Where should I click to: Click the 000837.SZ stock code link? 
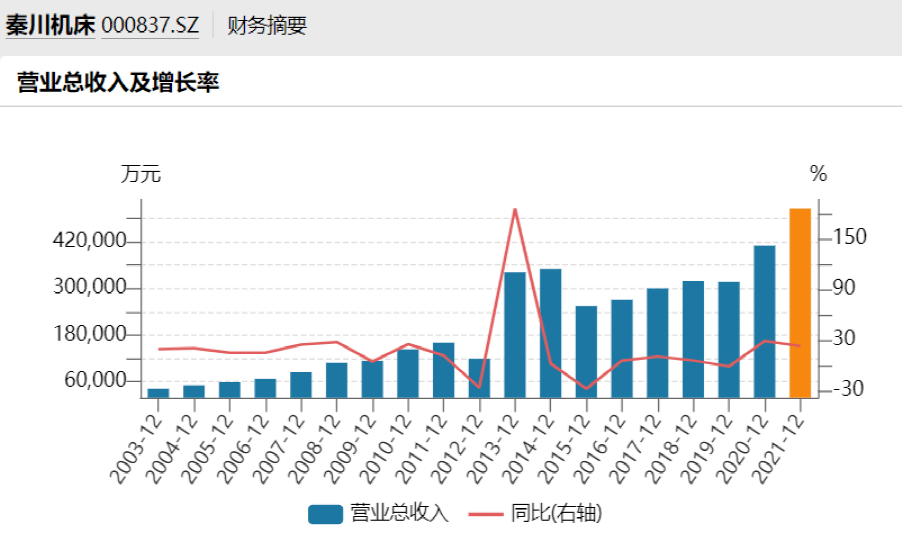150,25
